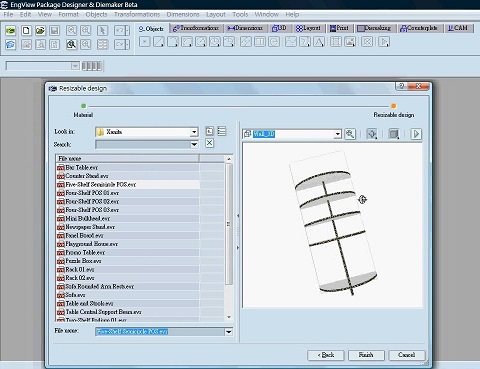Click the Material wizard step dot
The width and height of the screenshot is (480, 369).
click(83, 106)
